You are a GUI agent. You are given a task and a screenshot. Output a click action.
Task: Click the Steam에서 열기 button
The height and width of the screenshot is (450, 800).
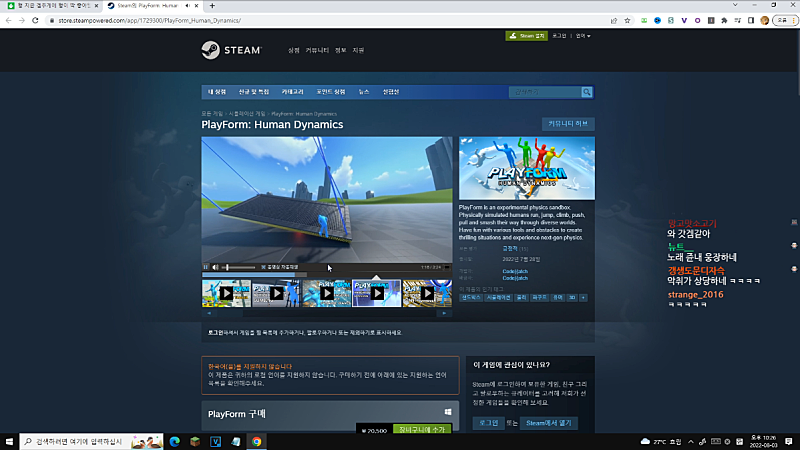click(x=548, y=423)
